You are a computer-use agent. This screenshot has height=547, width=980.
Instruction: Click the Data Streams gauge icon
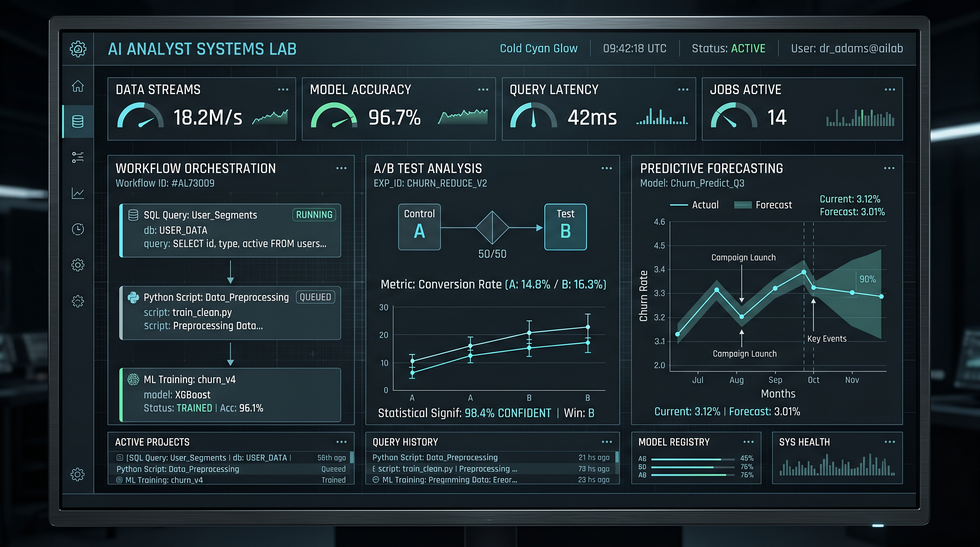pos(140,115)
